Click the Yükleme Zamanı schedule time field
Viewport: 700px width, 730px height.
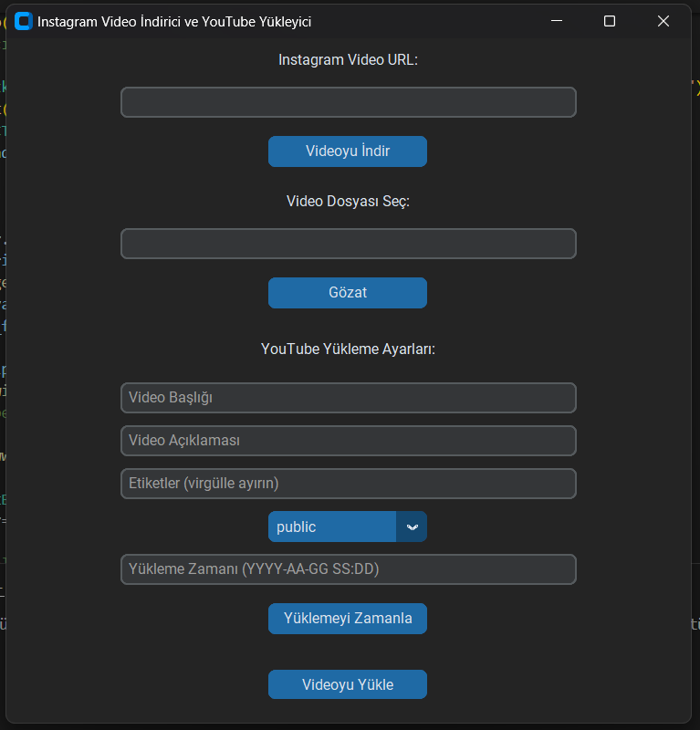point(349,568)
